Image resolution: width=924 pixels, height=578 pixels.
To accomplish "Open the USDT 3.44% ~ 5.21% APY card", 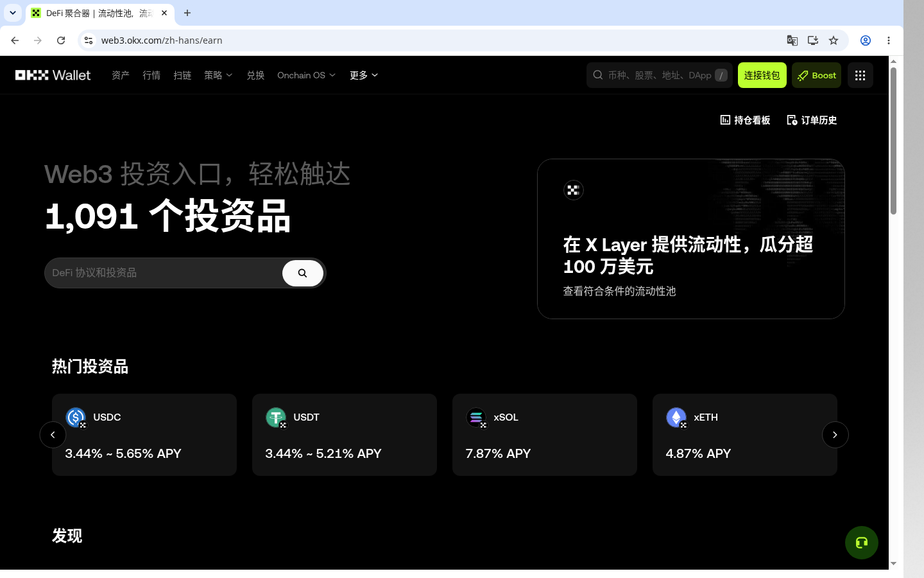I will tap(345, 435).
